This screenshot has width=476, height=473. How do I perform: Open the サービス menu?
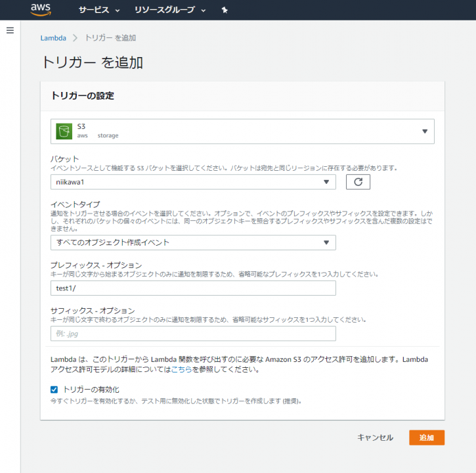point(99,10)
